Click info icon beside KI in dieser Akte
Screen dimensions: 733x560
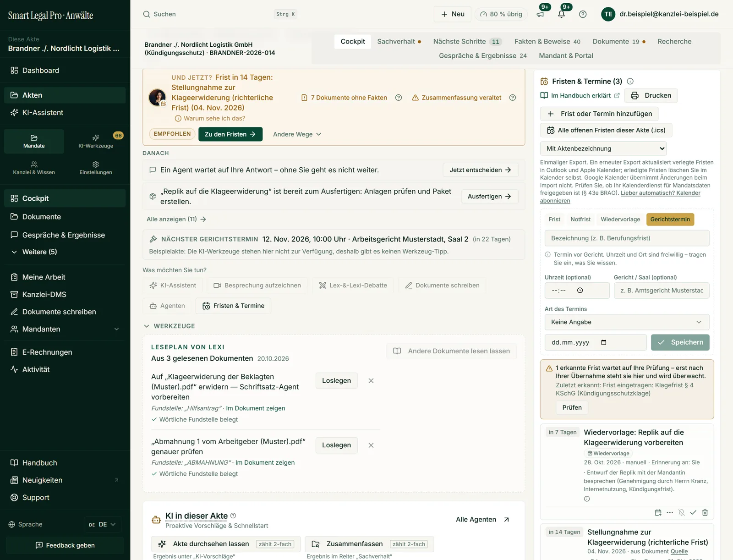[233, 516]
